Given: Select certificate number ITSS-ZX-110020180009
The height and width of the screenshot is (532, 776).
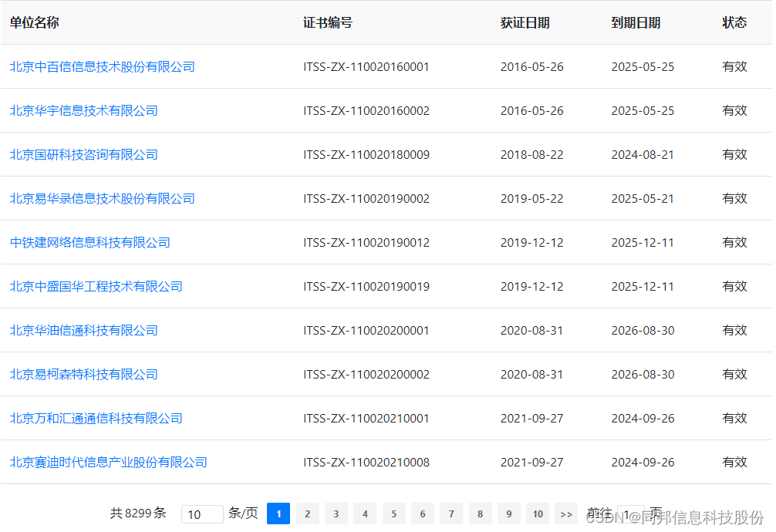Looking at the screenshot, I should pyautogui.click(x=366, y=155).
